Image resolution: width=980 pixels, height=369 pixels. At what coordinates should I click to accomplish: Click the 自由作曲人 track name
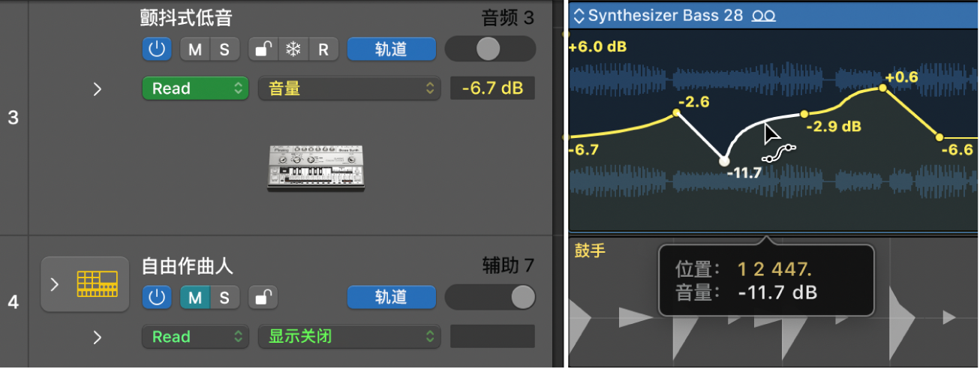[187, 265]
